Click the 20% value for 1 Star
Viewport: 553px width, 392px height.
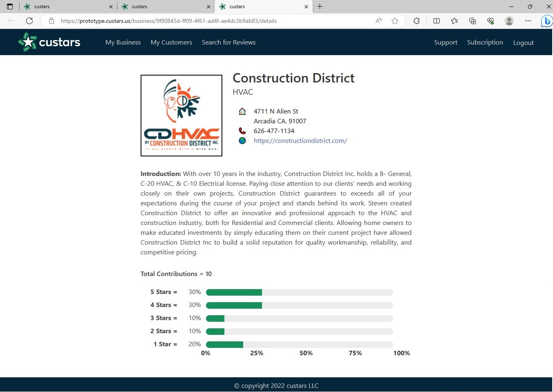click(x=195, y=344)
